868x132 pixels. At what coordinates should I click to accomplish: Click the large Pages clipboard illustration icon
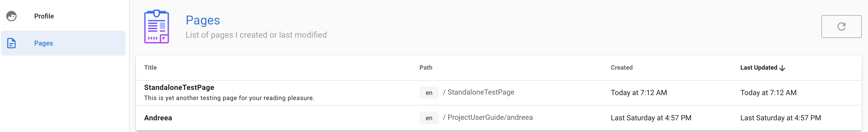coord(156,27)
